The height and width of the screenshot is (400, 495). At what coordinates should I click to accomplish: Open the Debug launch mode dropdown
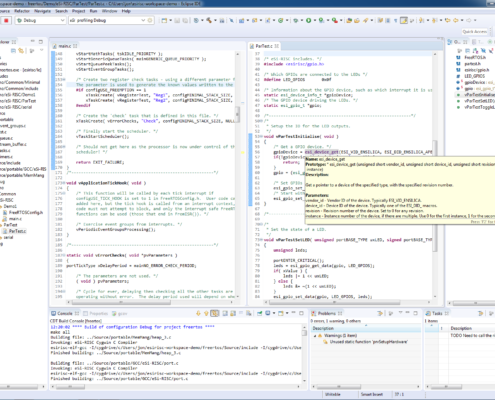(x=40, y=20)
